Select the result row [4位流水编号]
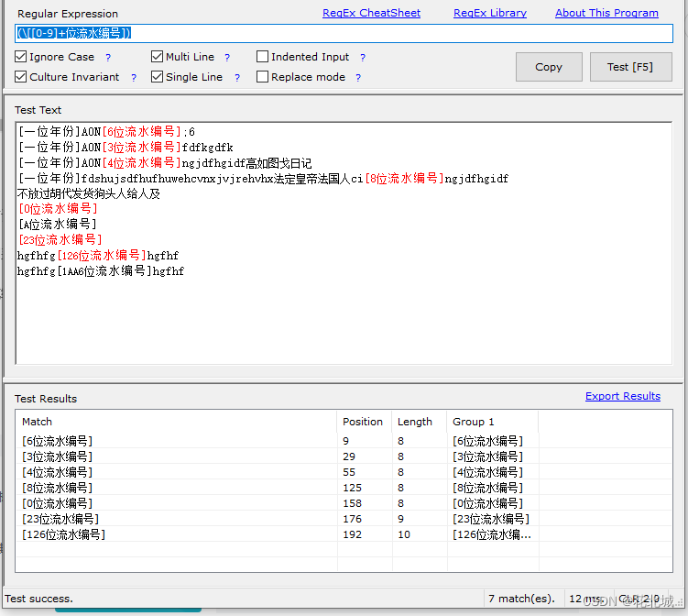 [x=344, y=472]
